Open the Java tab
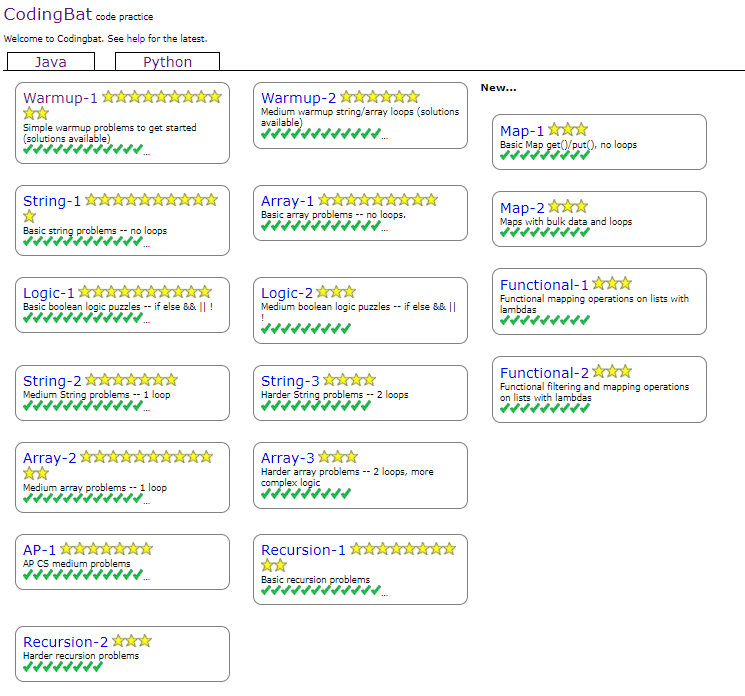The height and width of the screenshot is (696, 745). tap(51, 62)
